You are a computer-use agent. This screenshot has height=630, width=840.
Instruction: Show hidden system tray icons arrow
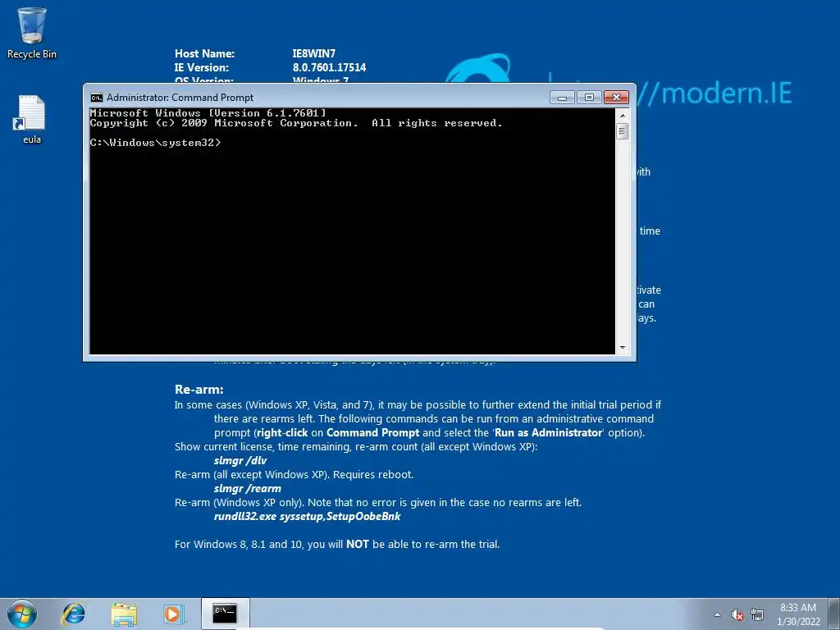point(717,615)
